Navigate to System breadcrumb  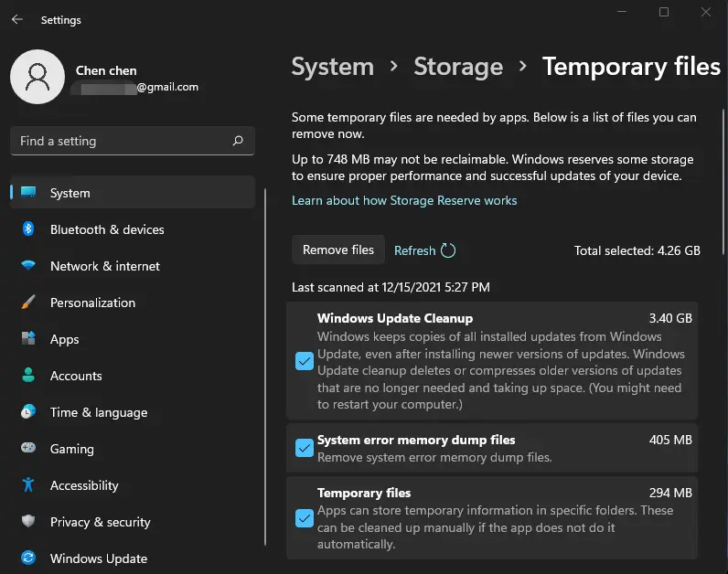332,67
